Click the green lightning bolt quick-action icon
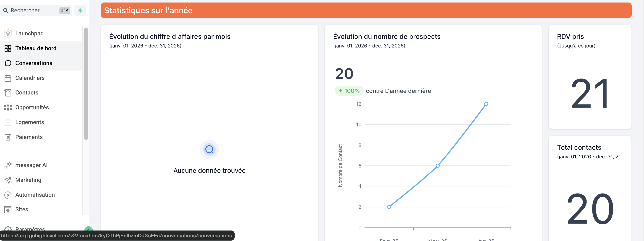 (80, 10)
